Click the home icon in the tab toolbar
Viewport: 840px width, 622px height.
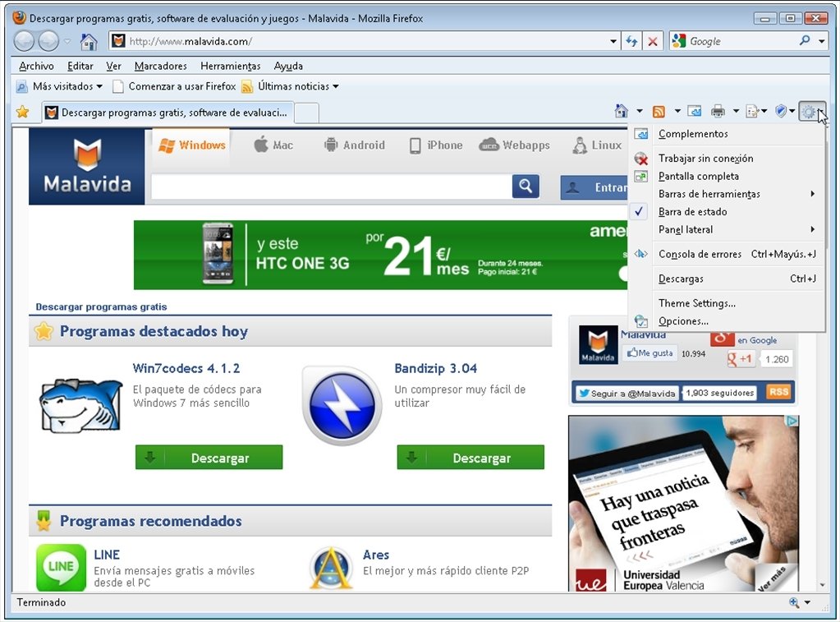coord(622,112)
